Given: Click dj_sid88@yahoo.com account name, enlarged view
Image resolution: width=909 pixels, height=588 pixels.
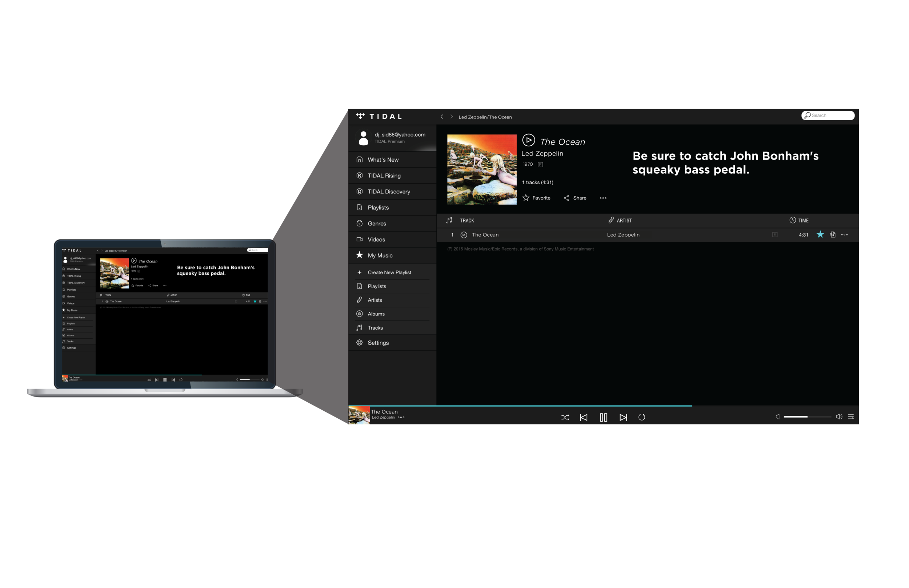Looking at the screenshot, I should click(400, 135).
